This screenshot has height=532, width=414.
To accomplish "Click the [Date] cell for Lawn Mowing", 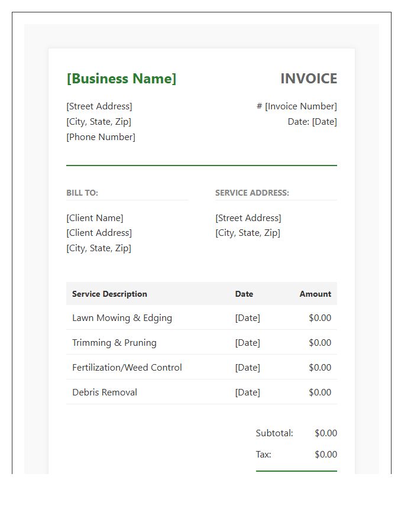I will pos(247,318).
